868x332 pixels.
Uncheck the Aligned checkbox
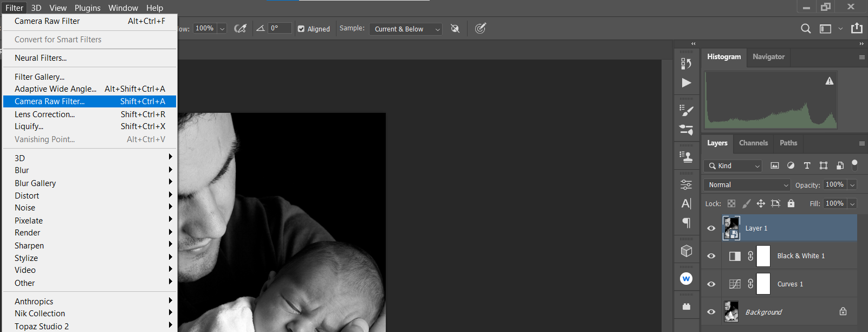pyautogui.click(x=301, y=29)
